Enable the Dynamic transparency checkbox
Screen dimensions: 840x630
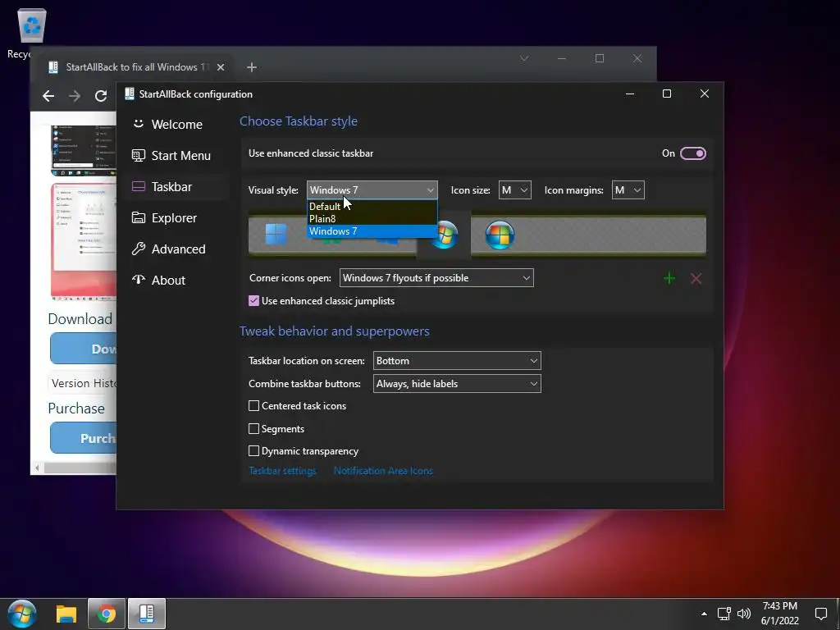(254, 450)
